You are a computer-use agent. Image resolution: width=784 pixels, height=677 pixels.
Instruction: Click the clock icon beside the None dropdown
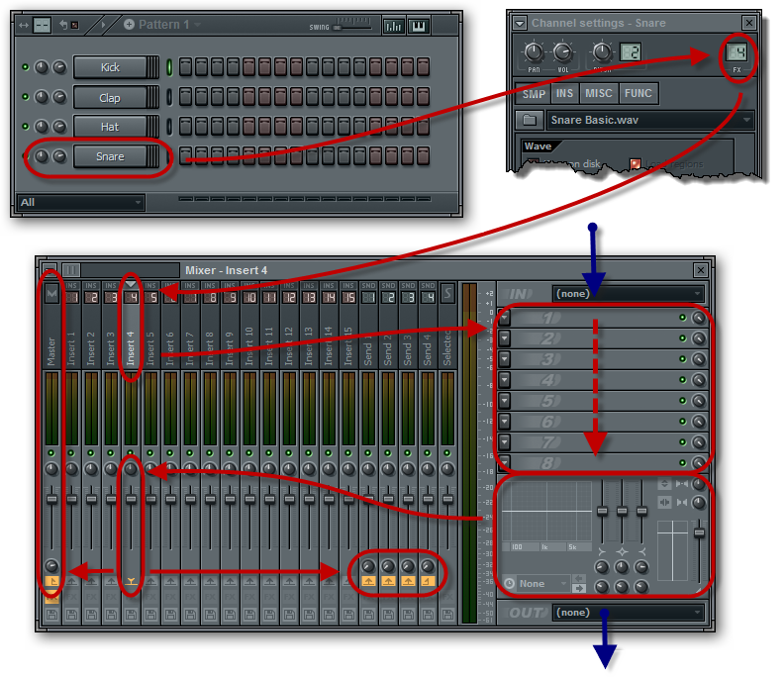(x=509, y=583)
